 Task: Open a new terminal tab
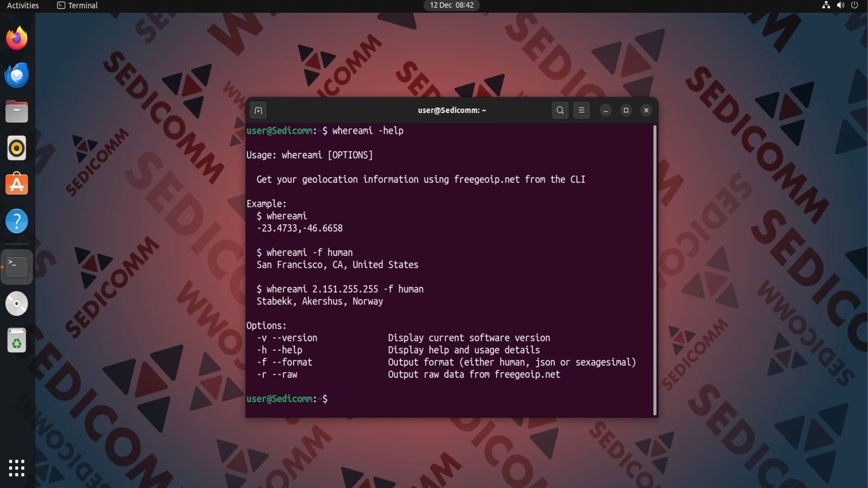click(258, 110)
